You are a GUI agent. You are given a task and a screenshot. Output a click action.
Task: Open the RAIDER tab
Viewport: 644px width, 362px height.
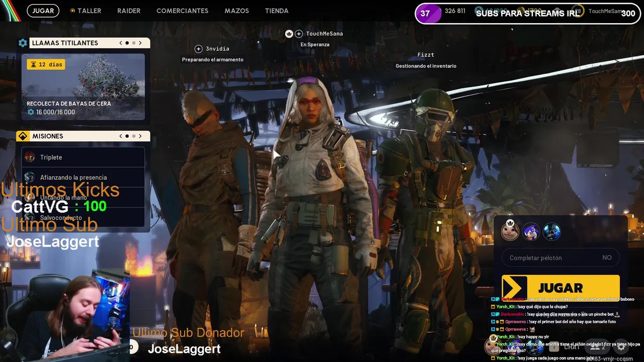pyautogui.click(x=129, y=11)
